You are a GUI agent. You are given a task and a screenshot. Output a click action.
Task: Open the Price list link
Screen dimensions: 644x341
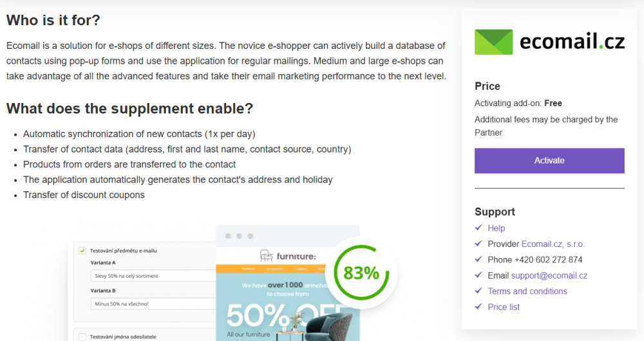[x=504, y=307]
